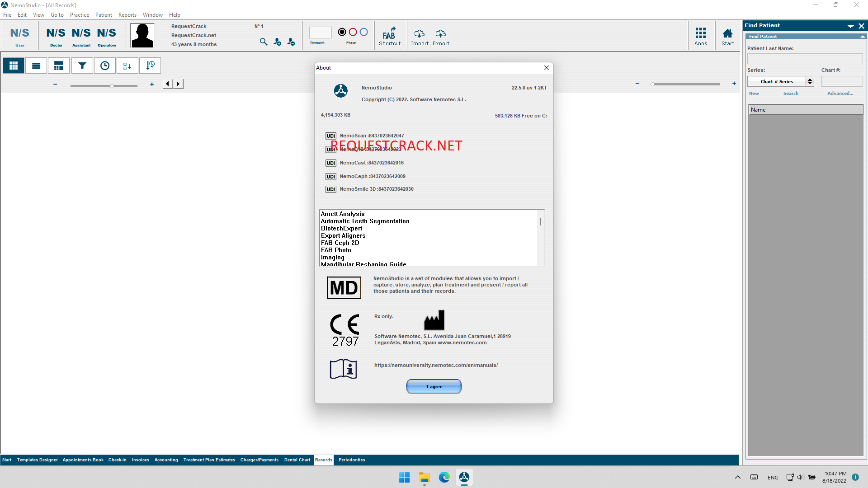Click the Export cloud icon

coord(440,33)
